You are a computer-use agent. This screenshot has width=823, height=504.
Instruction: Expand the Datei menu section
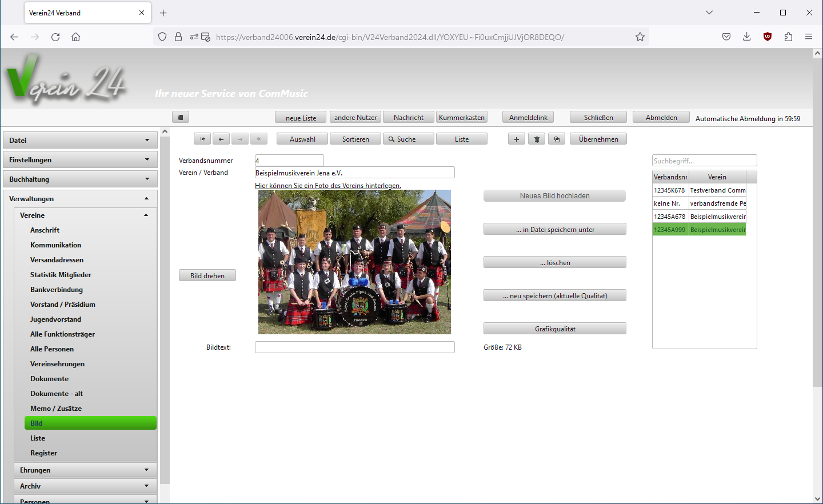[x=80, y=140]
